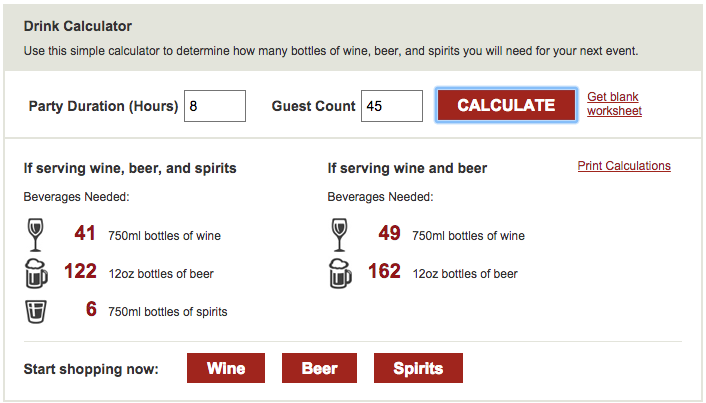706x403 pixels.
Task: Click the wine glass icon beside 49 bottles
Action: pos(339,235)
